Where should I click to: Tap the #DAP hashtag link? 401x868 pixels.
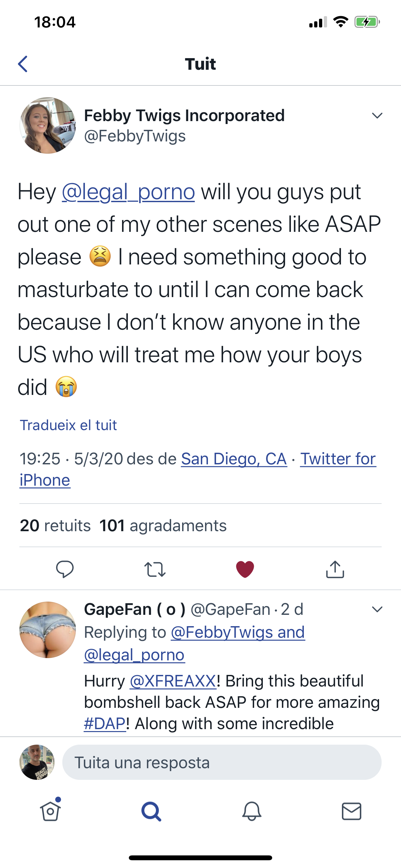(105, 724)
